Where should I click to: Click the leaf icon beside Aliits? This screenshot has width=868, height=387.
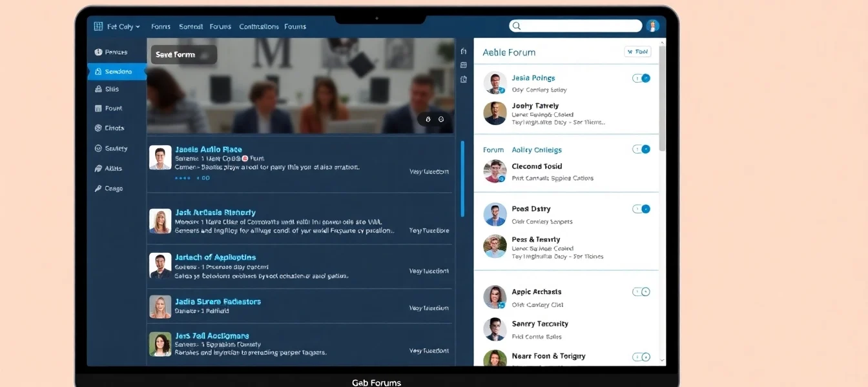click(x=98, y=168)
